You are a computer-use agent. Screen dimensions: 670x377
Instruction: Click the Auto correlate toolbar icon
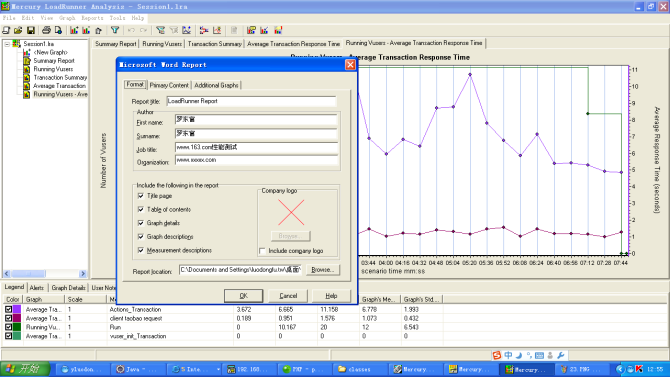tap(217, 30)
